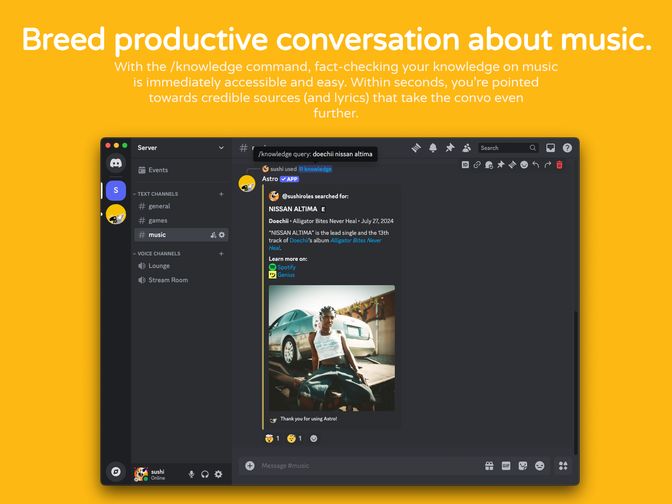Join the Lounge voice channel
Image resolution: width=672 pixels, height=504 pixels.
click(x=159, y=266)
